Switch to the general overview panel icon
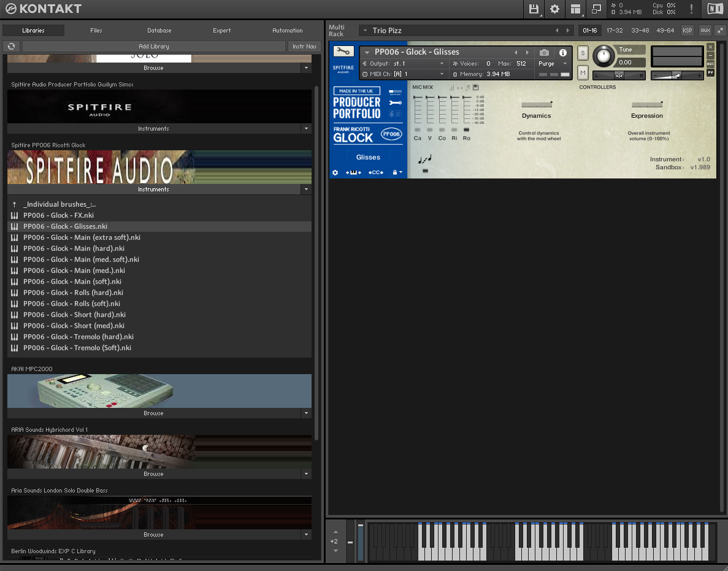Screen dimensions: 728x571 pyautogui.click(x=395, y=92)
